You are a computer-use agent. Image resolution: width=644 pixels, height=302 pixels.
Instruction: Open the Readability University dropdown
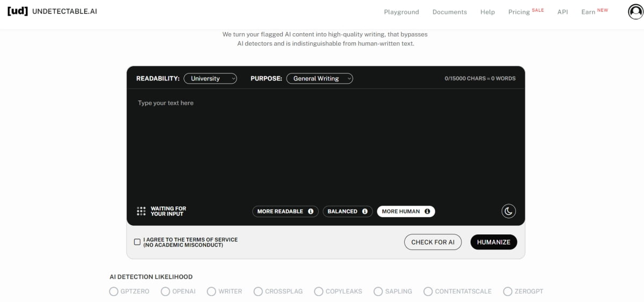pyautogui.click(x=210, y=78)
